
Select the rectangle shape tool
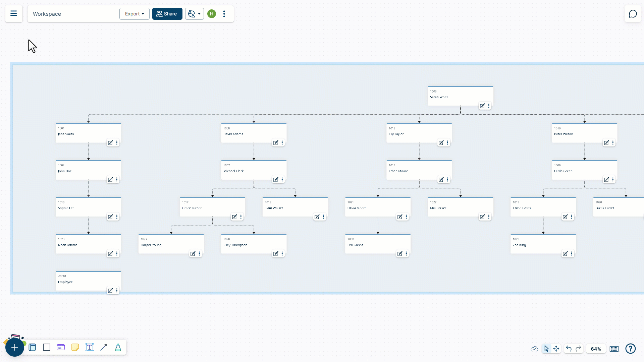pos(47,347)
